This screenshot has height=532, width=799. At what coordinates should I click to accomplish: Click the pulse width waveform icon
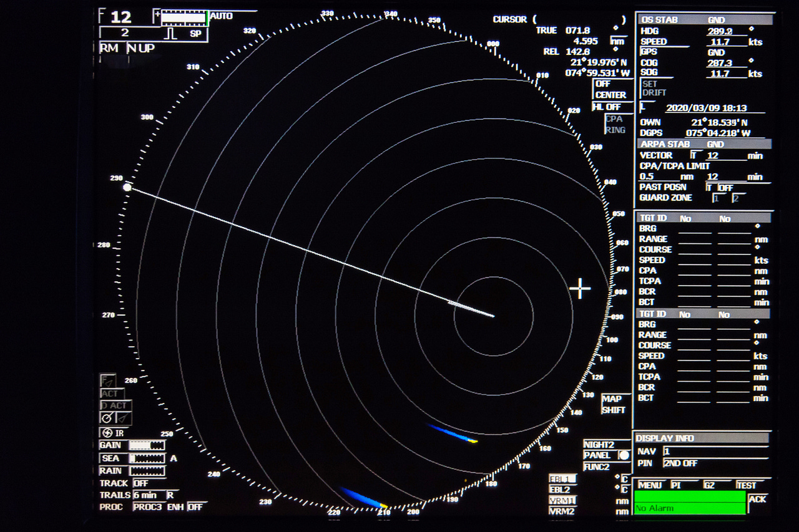pos(170,33)
